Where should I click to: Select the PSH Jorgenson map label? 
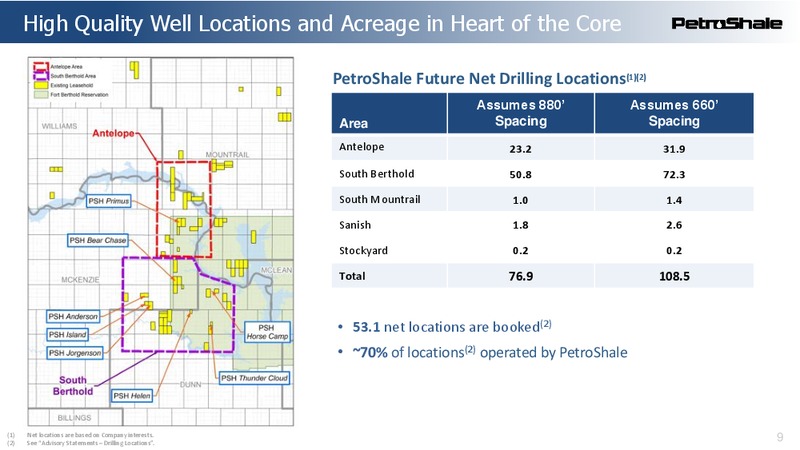pyautogui.click(x=75, y=353)
